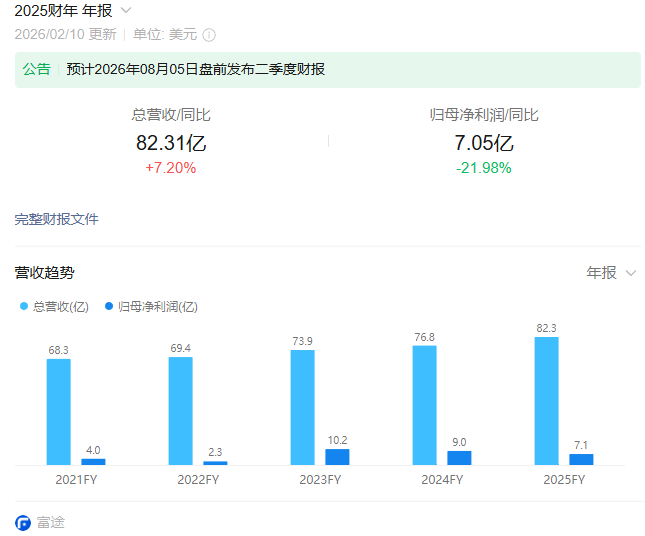
Task: Toggle the 总营收(亿) legend dot
Action: pyautogui.click(x=24, y=306)
